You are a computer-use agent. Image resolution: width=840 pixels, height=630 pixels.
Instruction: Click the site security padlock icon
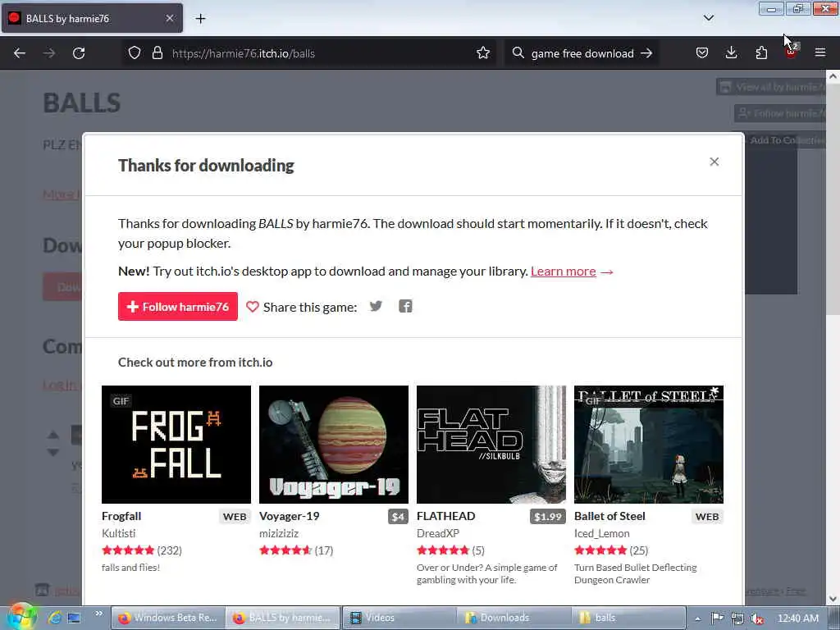157,53
